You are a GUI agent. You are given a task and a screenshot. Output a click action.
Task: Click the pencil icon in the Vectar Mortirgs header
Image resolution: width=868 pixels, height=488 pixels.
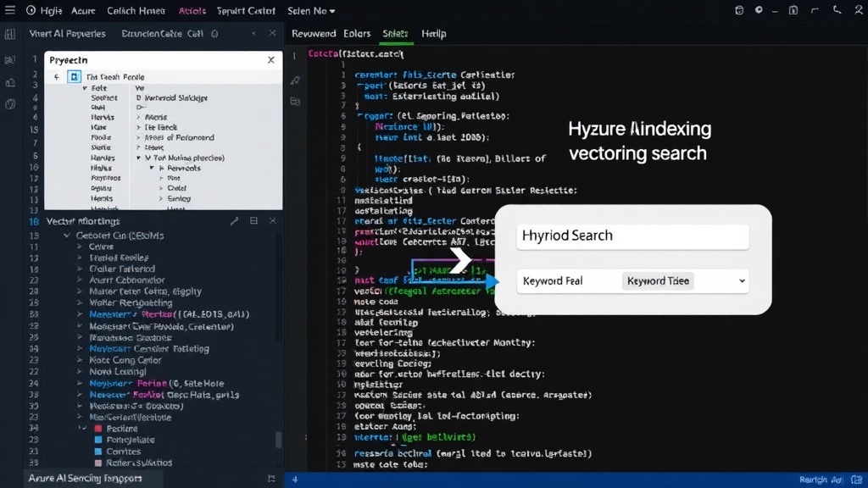coord(234,221)
